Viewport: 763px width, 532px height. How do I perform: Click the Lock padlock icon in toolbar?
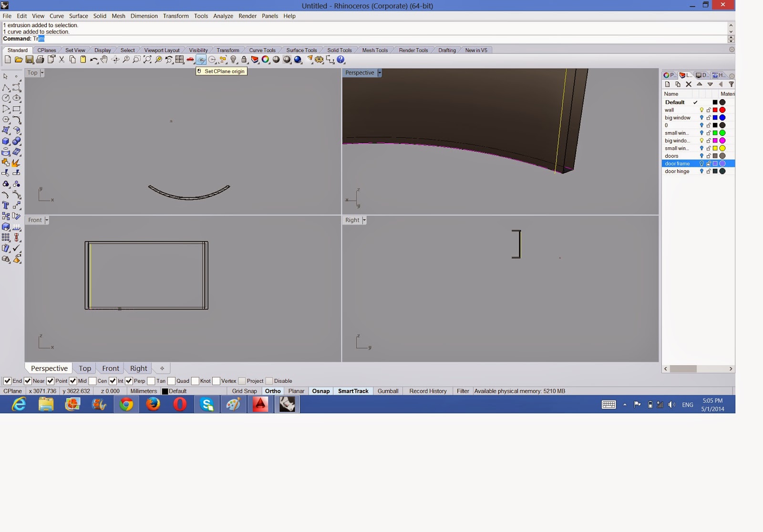(244, 60)
